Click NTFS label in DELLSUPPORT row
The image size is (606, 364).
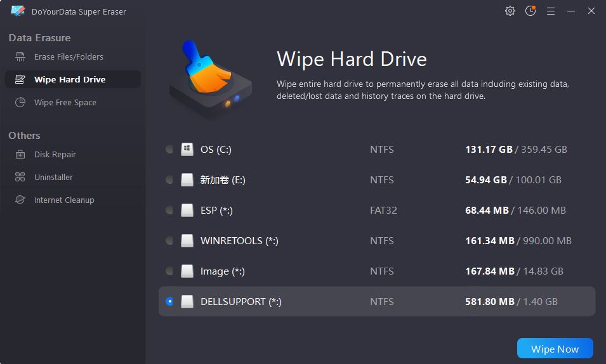[382, 301]
